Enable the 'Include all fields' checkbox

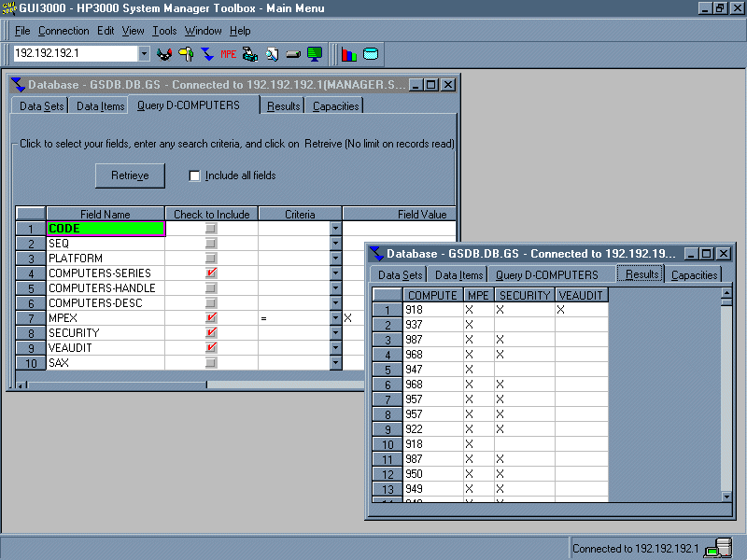(195, 175)
